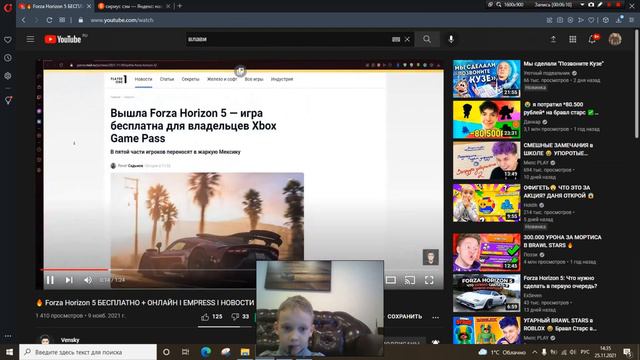Like the video with 125 likes
Image resolution: width=640 pixels, height=360 pixels.
(212, 316)
